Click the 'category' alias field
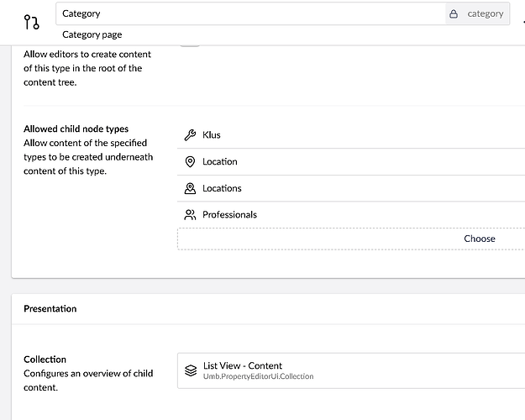 [486, 13]
